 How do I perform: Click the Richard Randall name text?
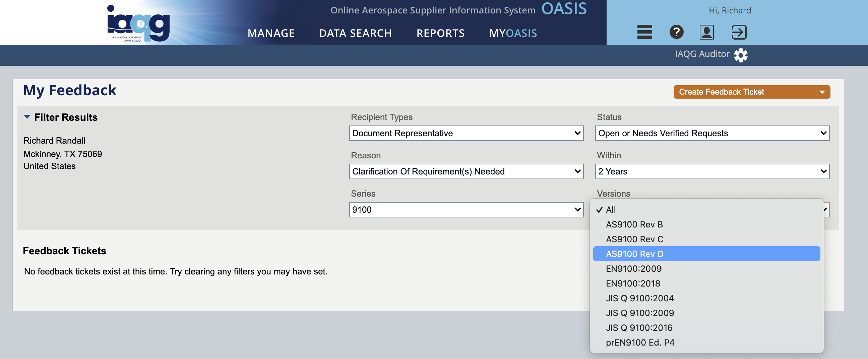54,141
